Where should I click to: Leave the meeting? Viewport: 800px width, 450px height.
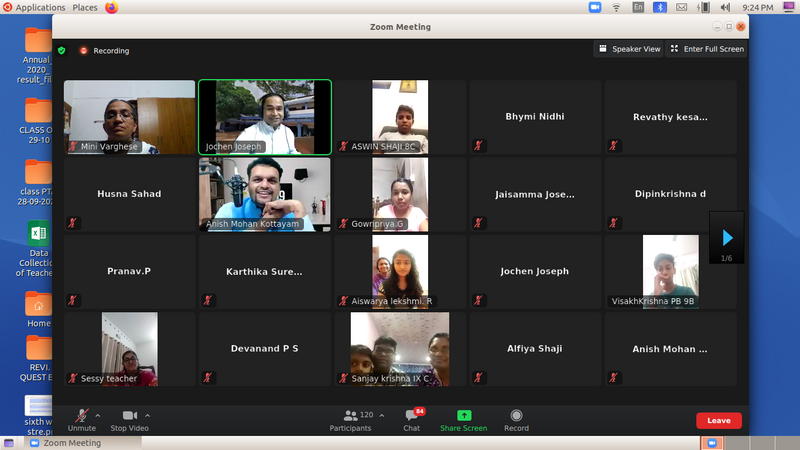(718, 420)
